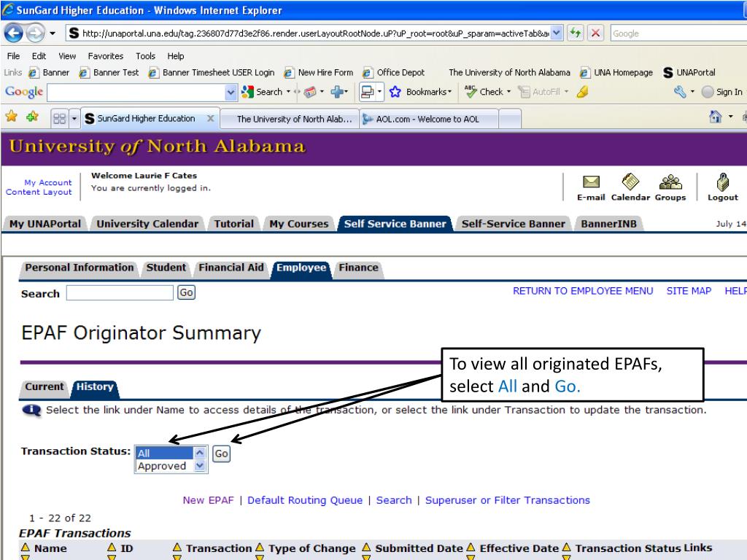The width and height of the screenshot is (747, 560).
Task: Click the Add to Favorites star icon
Action: [x=32, y=117]
